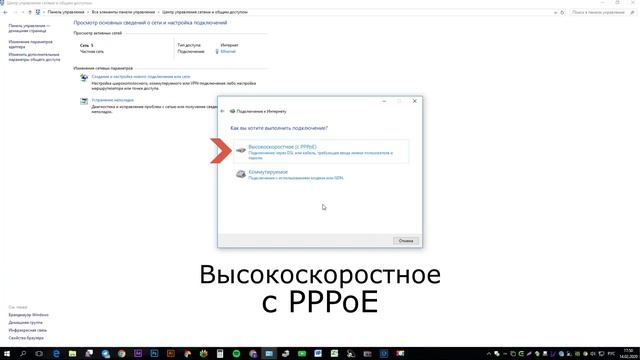Open Microsoft Word from the taskbar
This screenshot has width=640, height=360.
click(318, 353)
